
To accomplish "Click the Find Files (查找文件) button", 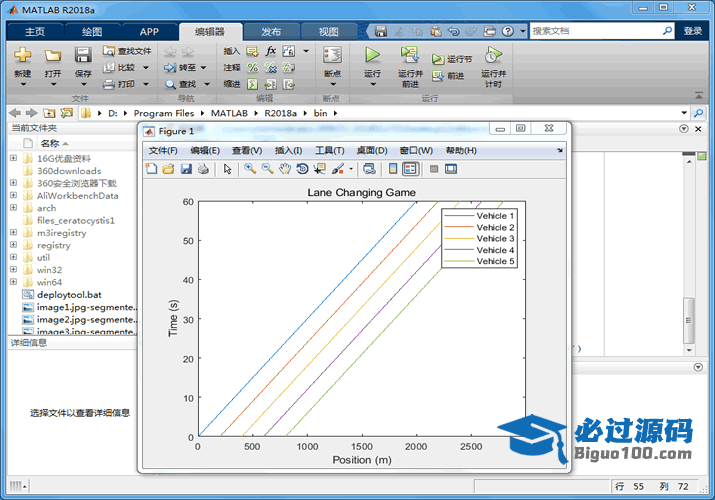I will (127, 51).
